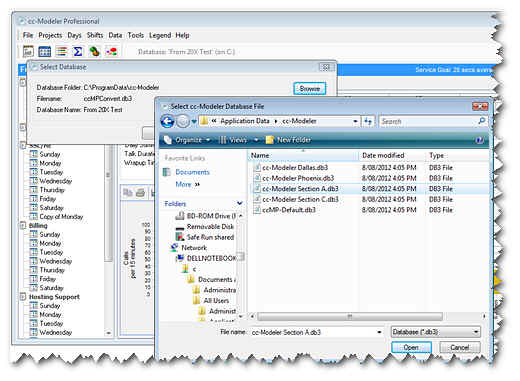The image size is (520, 381).
Task: Select DELLNOTEBOOK in folder tree
Action: tap(211, 258)
